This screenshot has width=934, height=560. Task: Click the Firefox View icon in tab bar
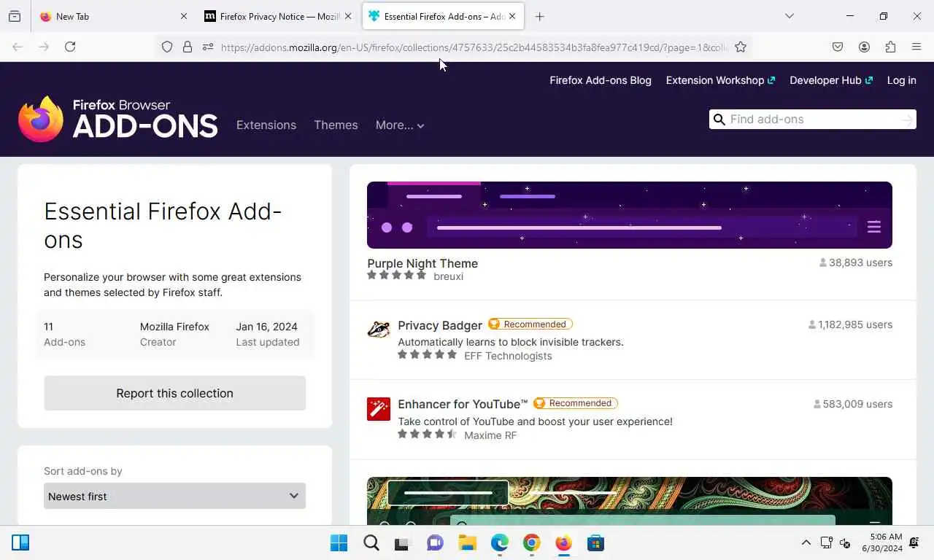tap(15, 16)
